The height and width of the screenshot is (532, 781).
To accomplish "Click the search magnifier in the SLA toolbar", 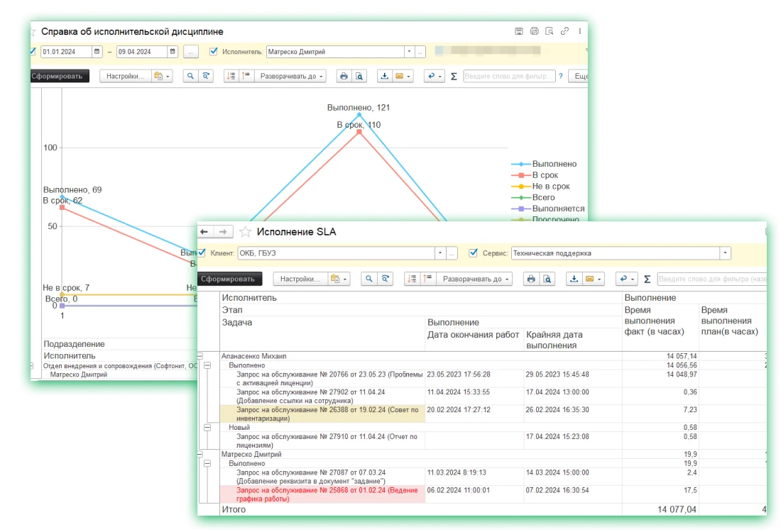I will pos(369,279).
